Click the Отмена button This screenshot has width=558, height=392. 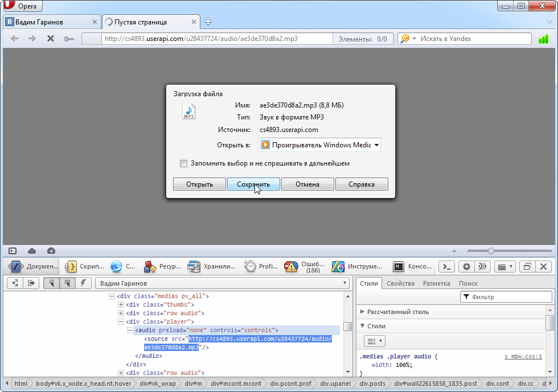tap(307, 184)
